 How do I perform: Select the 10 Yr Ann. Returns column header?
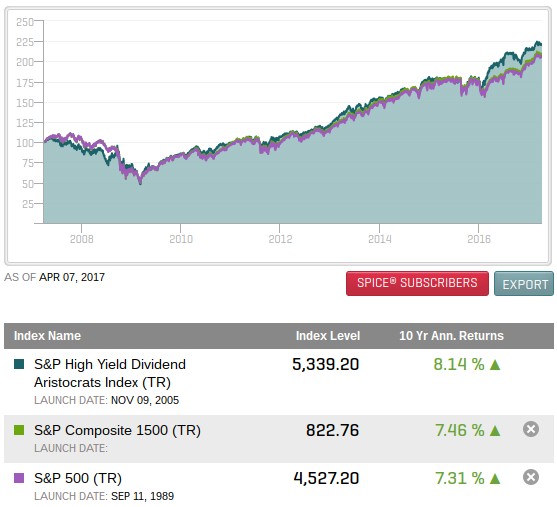pos(451,336)
